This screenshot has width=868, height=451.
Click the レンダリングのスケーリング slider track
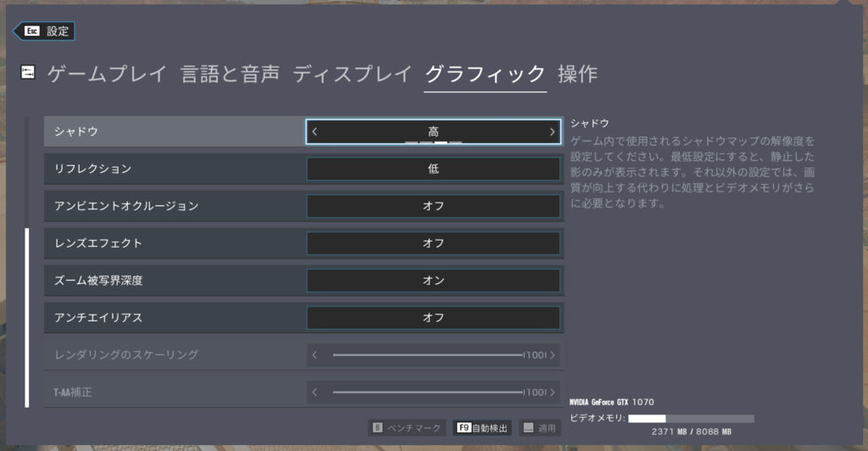(x=427, y=354)
